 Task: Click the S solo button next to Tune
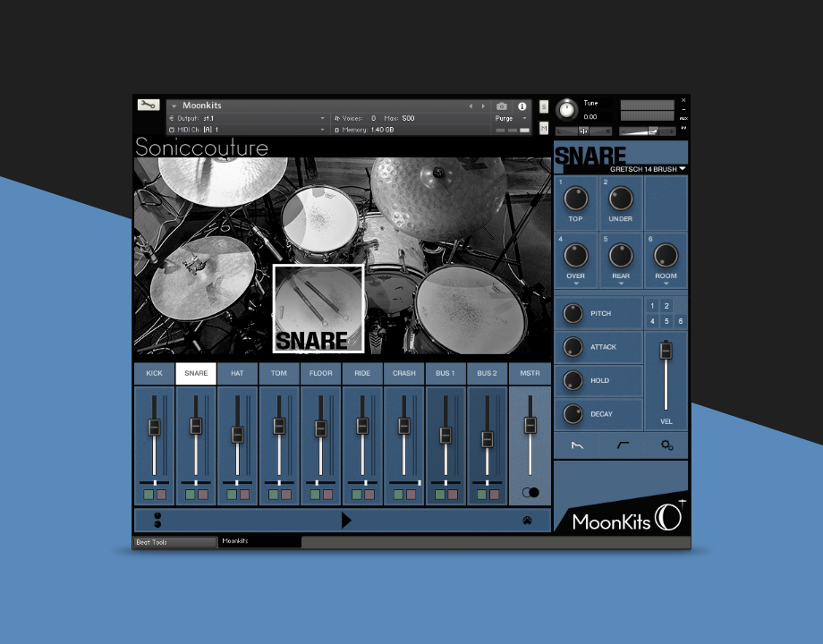click(x=544, y=106)
